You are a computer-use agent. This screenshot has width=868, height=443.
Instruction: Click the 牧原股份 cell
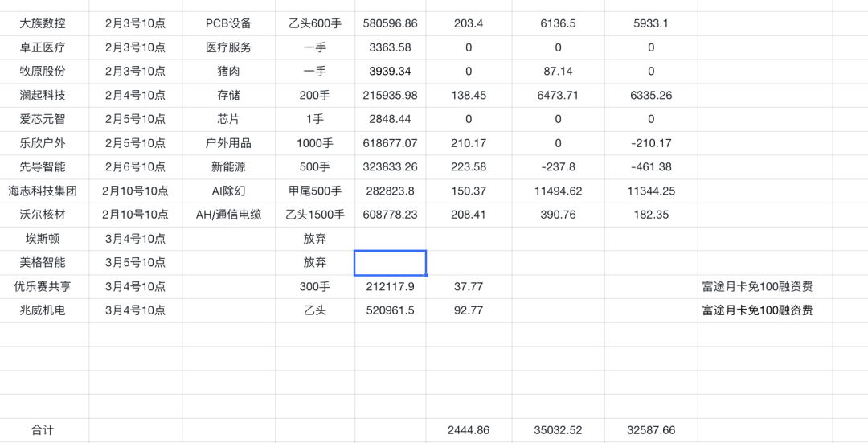pos(44,72)
